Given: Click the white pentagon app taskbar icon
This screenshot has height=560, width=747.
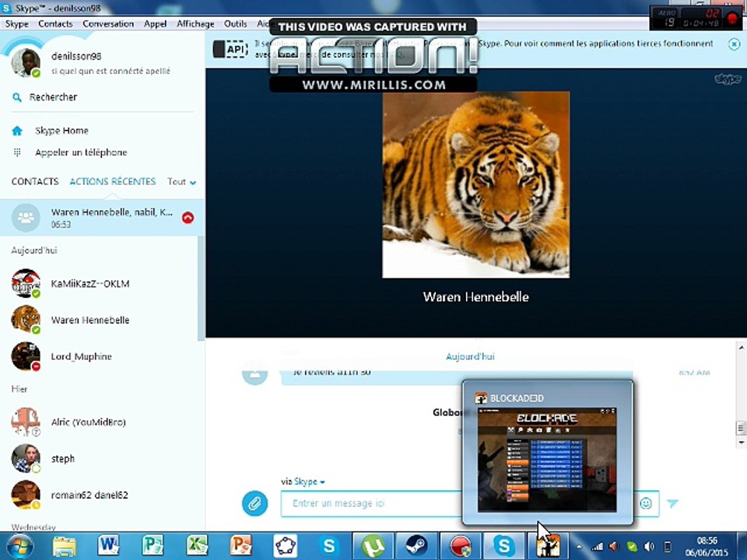Looking at the screenshot, I should pyautogui.click(x=285, y=546).
